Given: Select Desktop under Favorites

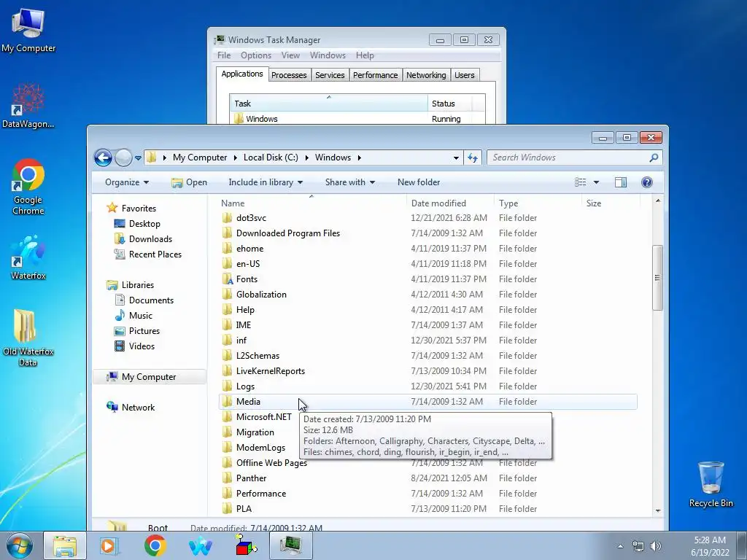Looking at the screenshot, I should [144, 224].
